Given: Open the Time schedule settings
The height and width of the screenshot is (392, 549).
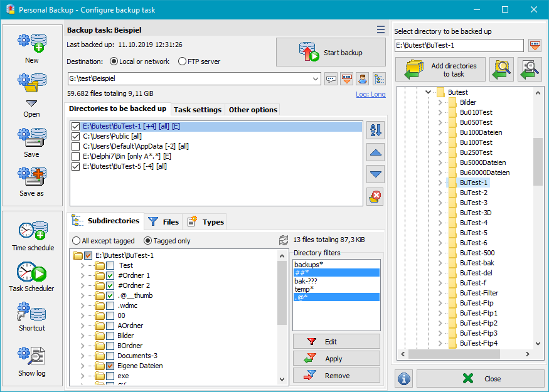Looking at the screenshot, I should [x=32, y=233].
